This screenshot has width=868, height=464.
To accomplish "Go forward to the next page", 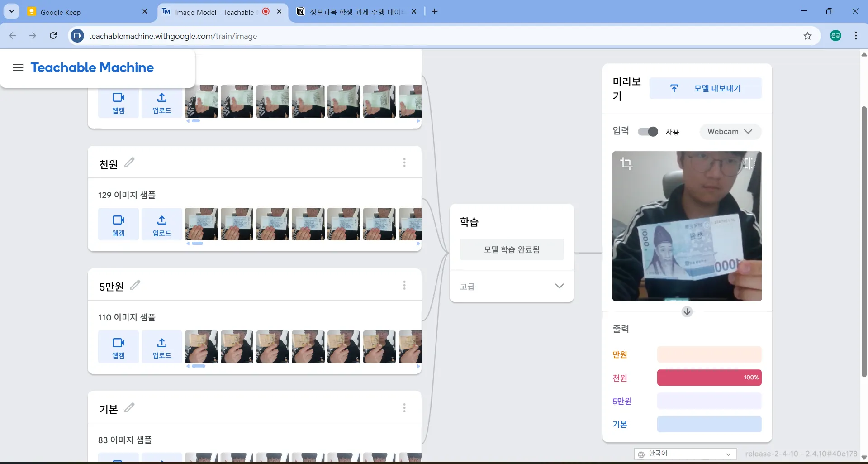I will (33, 36).
